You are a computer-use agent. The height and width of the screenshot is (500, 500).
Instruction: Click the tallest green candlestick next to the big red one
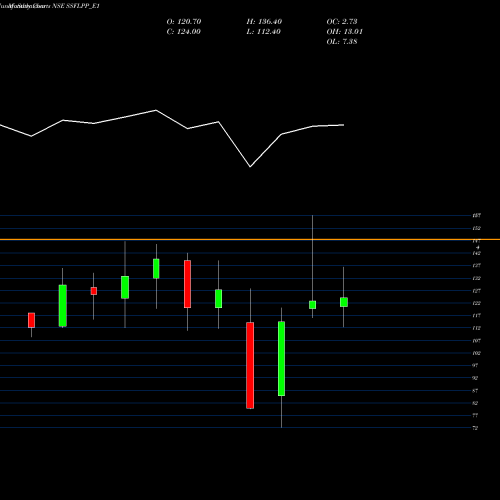pos(281,359)
